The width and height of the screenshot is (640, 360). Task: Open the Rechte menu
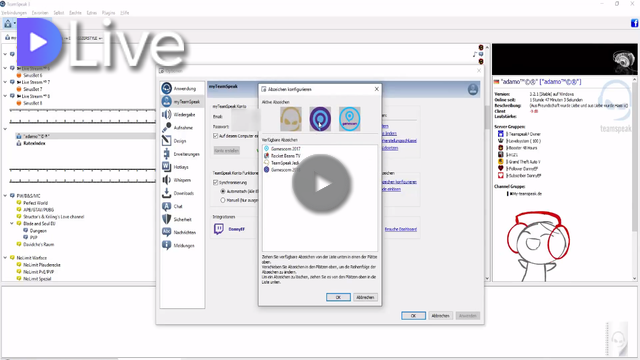click(x=75, y=13)
